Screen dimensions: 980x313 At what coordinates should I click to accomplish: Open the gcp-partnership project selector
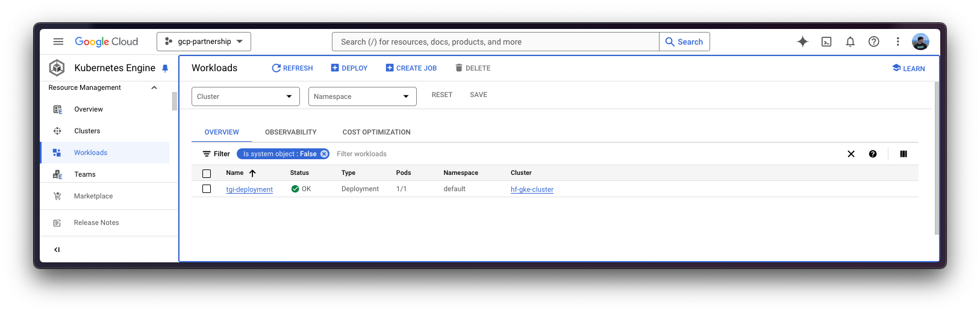[x=204, y=42]
